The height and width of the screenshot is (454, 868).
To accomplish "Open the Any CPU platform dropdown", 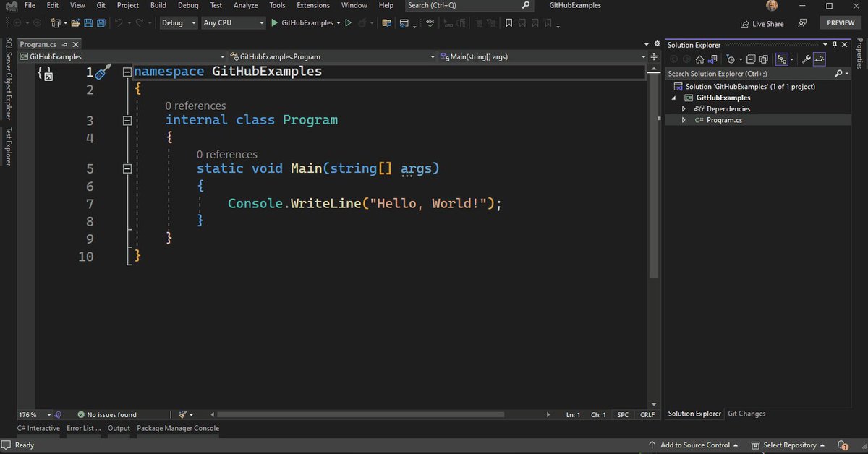I will (234, 23).
